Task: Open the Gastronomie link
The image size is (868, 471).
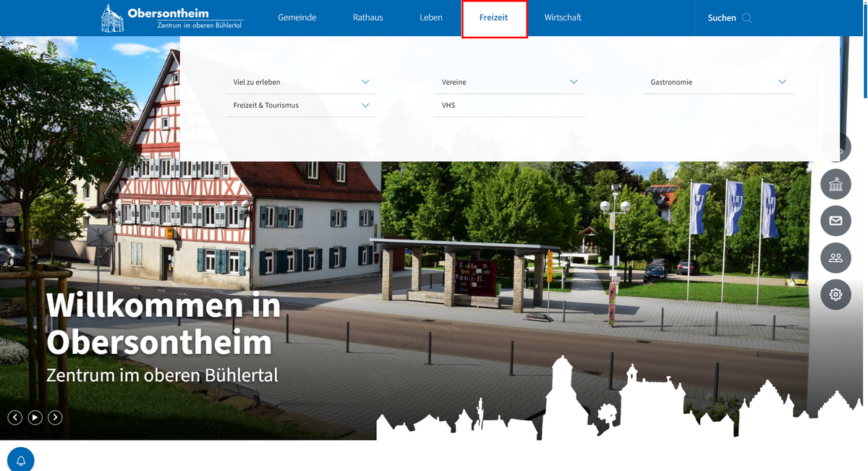Action: 671,82
